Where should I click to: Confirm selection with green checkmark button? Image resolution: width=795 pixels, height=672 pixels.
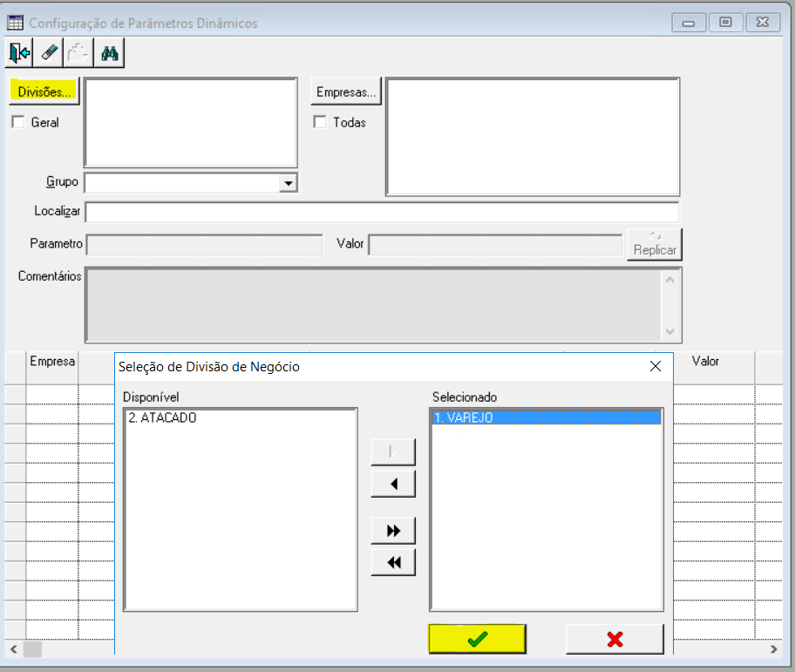point(477,639)
